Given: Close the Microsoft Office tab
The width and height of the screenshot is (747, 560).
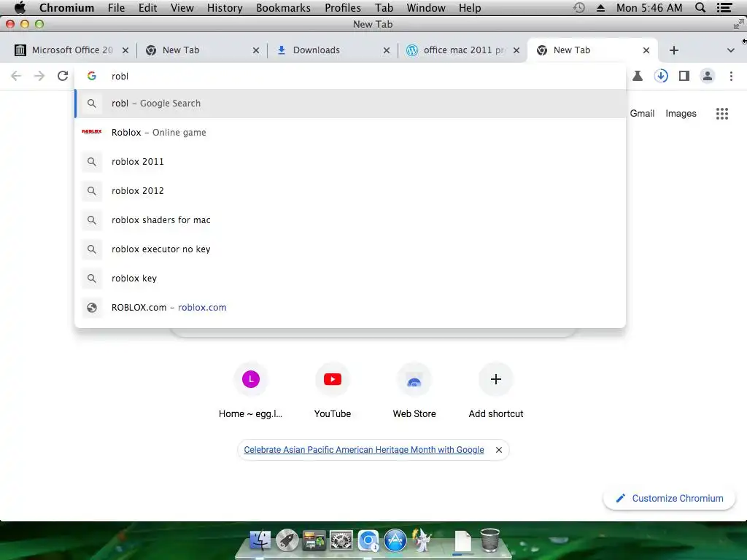Looking at the screenshot, I should [x=125, y=50].
